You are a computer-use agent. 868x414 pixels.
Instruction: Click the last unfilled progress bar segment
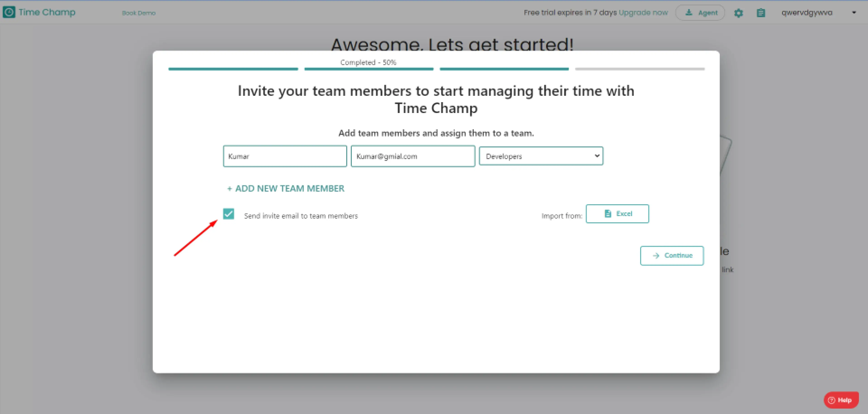(x=639, y=69)
